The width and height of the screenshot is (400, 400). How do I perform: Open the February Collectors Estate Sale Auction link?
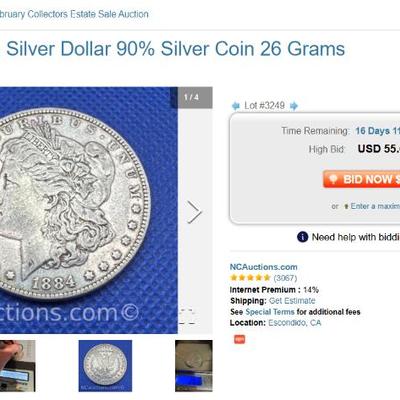click(x=74, y=14)
